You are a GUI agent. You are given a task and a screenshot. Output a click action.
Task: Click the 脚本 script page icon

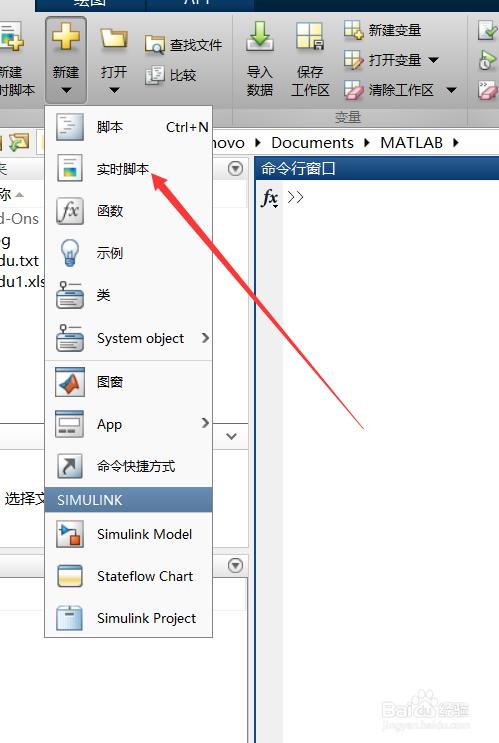pyautogui.click(x=70, y=127)
